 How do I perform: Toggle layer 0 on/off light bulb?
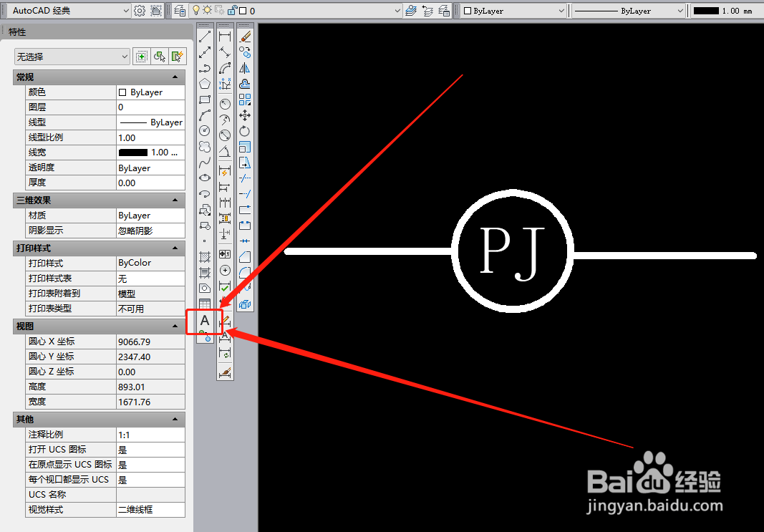coord(196,10)
